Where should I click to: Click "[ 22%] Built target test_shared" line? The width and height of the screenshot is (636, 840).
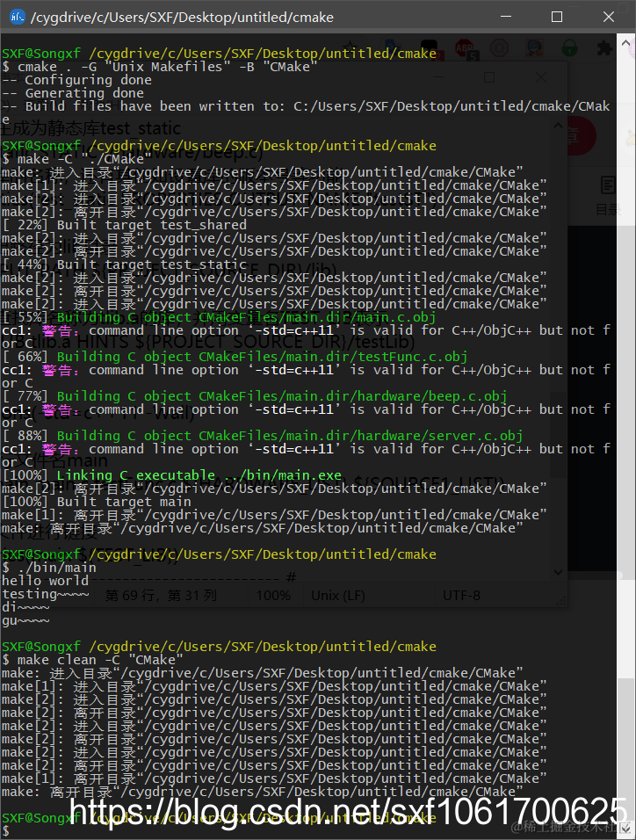125,225
